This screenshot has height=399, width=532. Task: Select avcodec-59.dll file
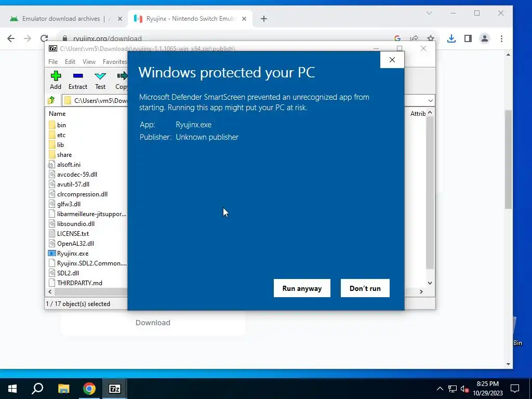tap(73, 174)
